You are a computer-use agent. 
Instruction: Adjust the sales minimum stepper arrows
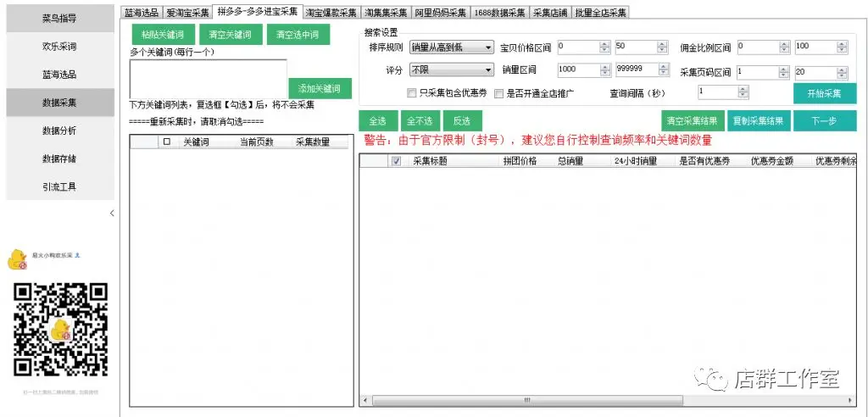(604, 69)
